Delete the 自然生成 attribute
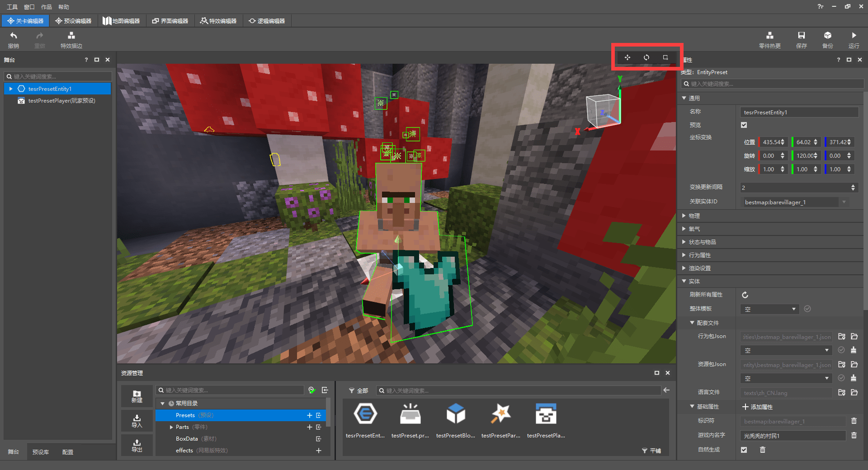The height and width of the screenshot is (470, 868). click(x=763, y=450)
